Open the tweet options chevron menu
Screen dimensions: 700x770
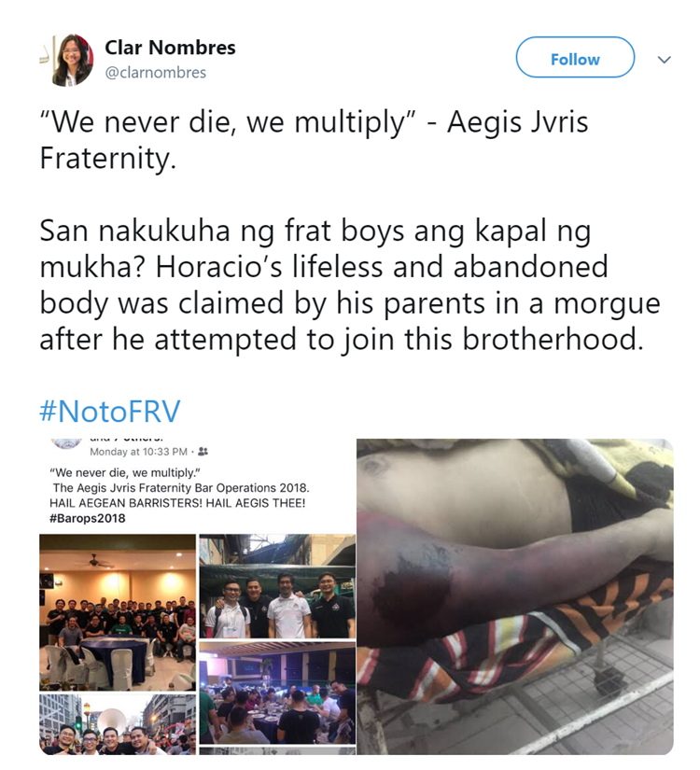pyautogui.click(x=665, y=60)
